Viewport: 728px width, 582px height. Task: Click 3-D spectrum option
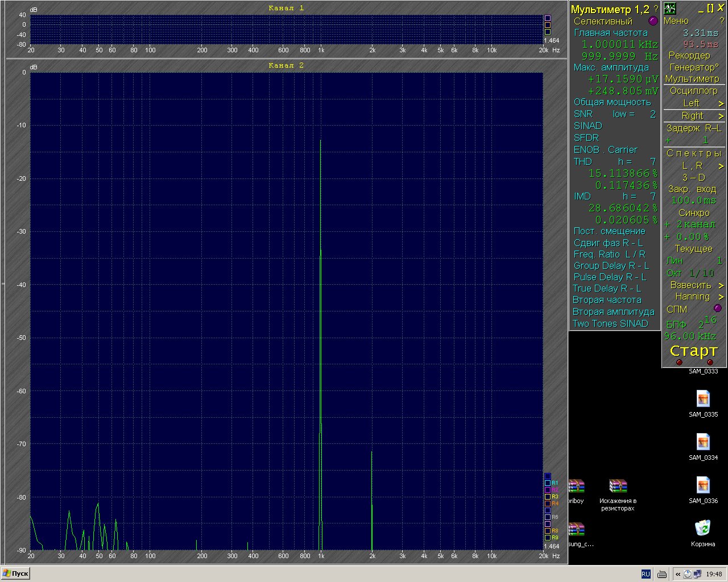(694, 177)
